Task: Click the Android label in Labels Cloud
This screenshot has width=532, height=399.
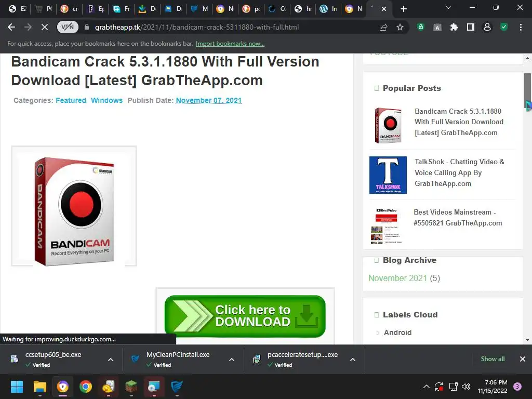Action: pos(397,333)
